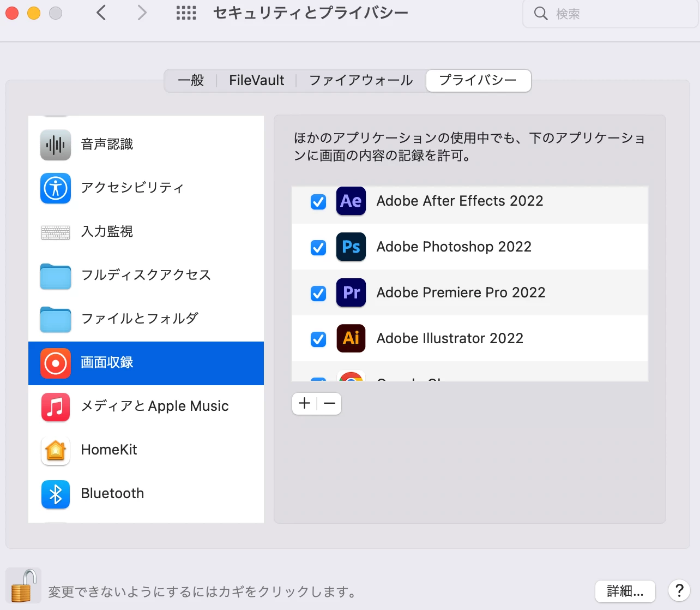Select メディアと Apple Music in sidebar
The width and height of the screenshot is (700, 610).
[146, 407]
